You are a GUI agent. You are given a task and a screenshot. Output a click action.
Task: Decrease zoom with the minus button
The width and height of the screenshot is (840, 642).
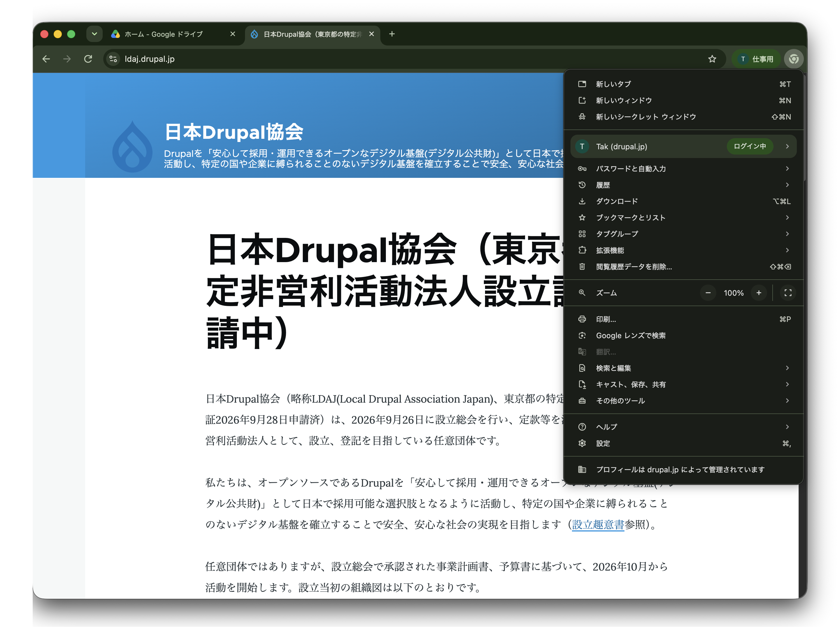click(x=708, y=293)
